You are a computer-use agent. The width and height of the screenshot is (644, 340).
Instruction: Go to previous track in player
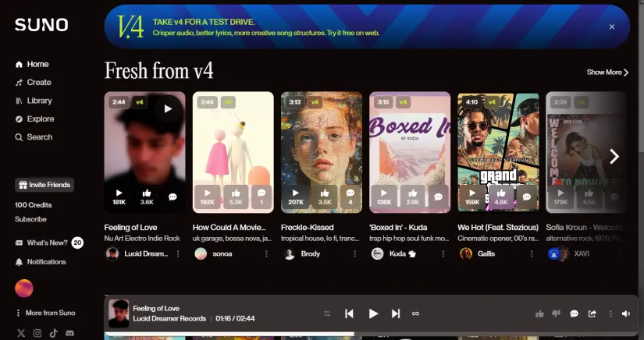349,313
